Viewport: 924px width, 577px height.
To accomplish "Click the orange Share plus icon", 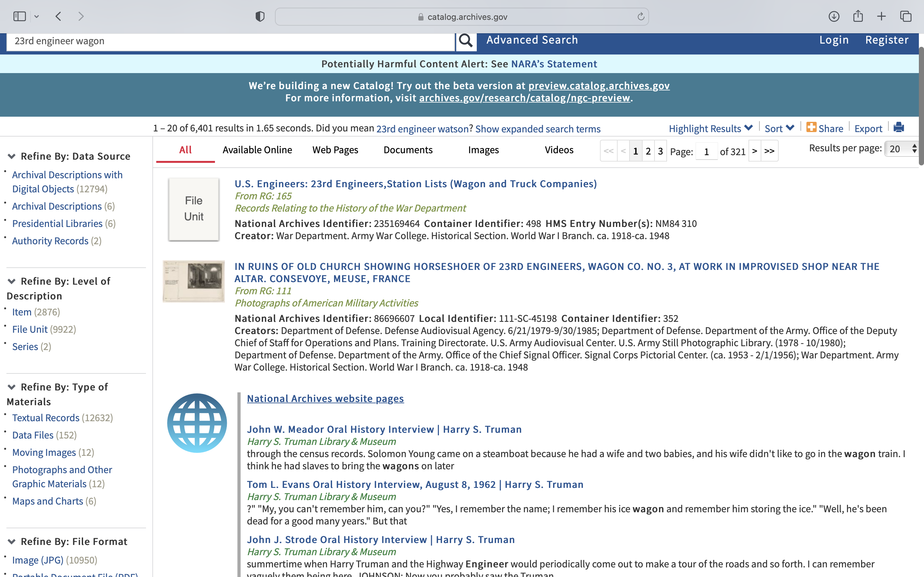I will click(x=811, y=128).
